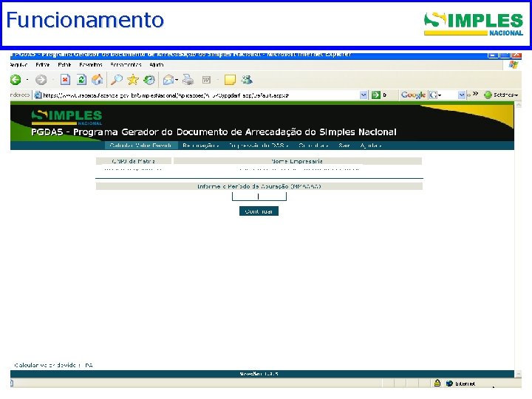The height and width of the screenshot is (399, 532).
Task: Open the Retificação menu item
Action: (200, 146)
